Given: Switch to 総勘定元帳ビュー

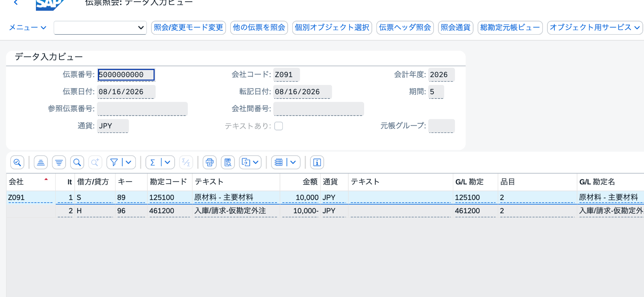Looking at the screenshot, I should (510, 28).
